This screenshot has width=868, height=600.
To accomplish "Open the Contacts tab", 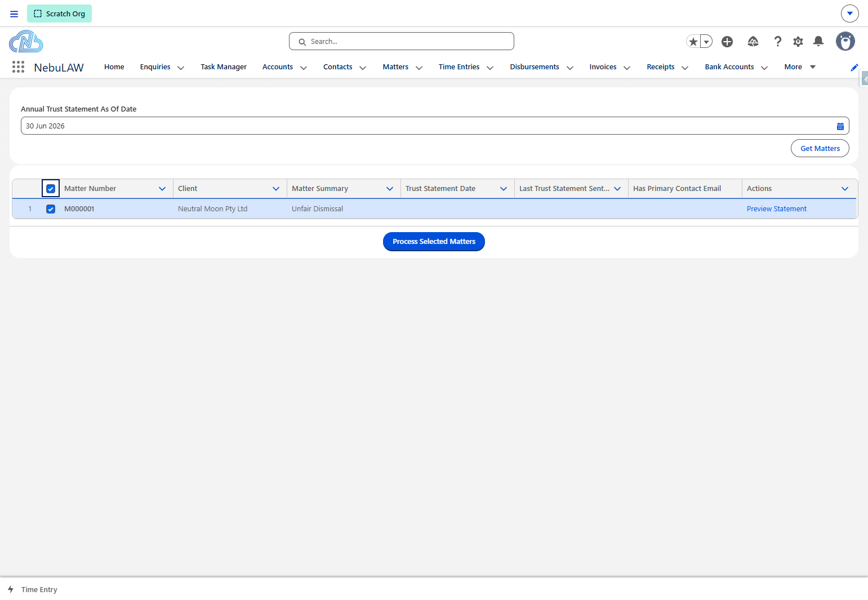I will 338,67.
